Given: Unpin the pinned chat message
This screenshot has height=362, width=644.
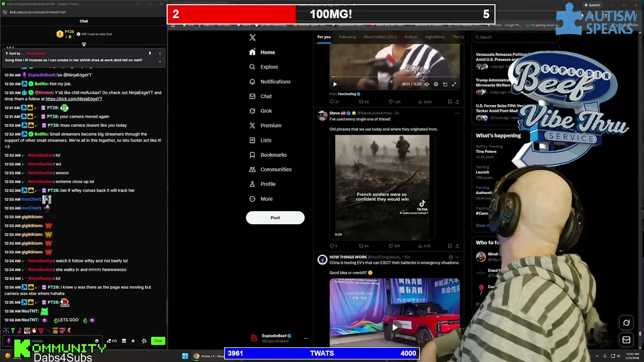Looking at the screenshot, I should (x=149, y=53).
